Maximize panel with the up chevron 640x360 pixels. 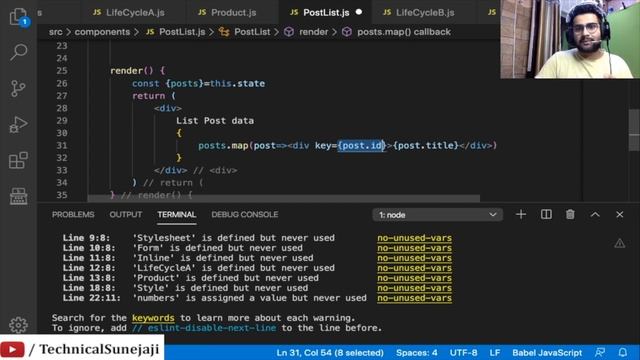coord(595,214)
